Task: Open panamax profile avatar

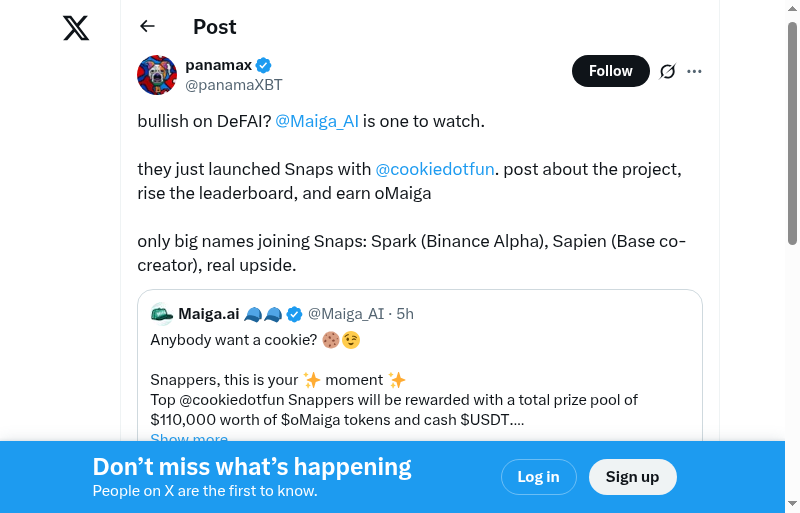Action: (157, 75)
